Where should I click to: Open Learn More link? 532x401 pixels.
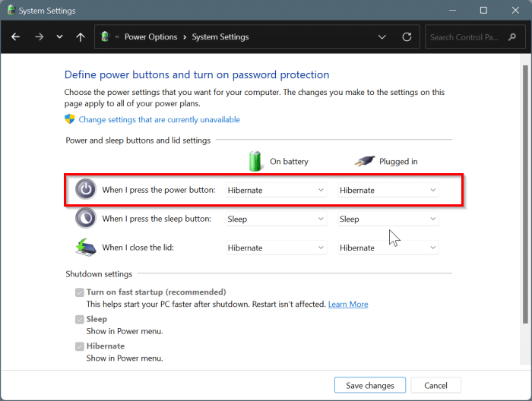click(348, 305)
